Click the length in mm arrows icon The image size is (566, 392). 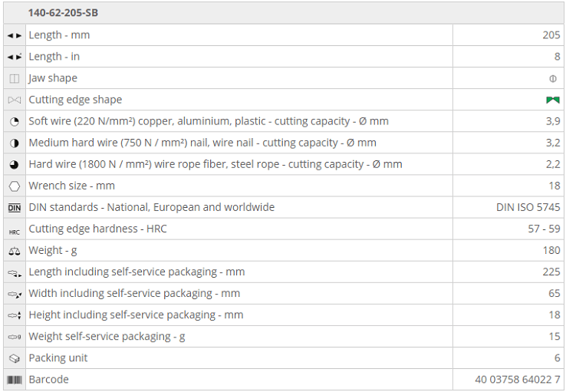[x=15, y=35]
